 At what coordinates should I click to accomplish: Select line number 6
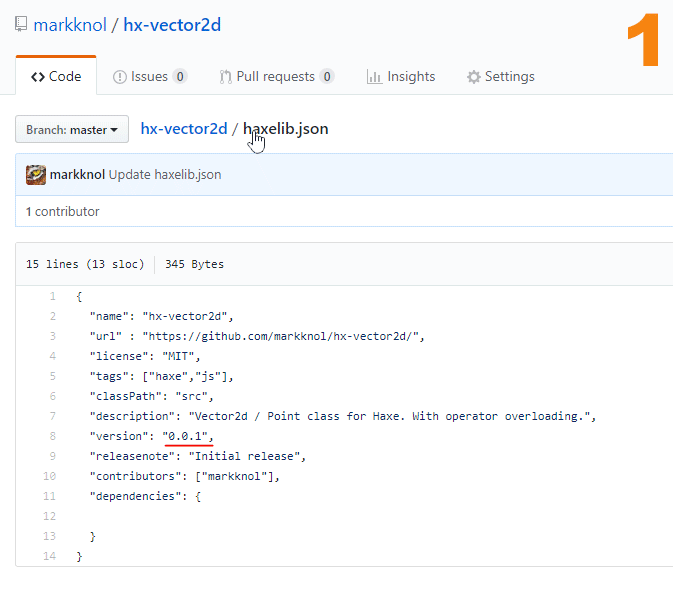(x=52, y=396)
